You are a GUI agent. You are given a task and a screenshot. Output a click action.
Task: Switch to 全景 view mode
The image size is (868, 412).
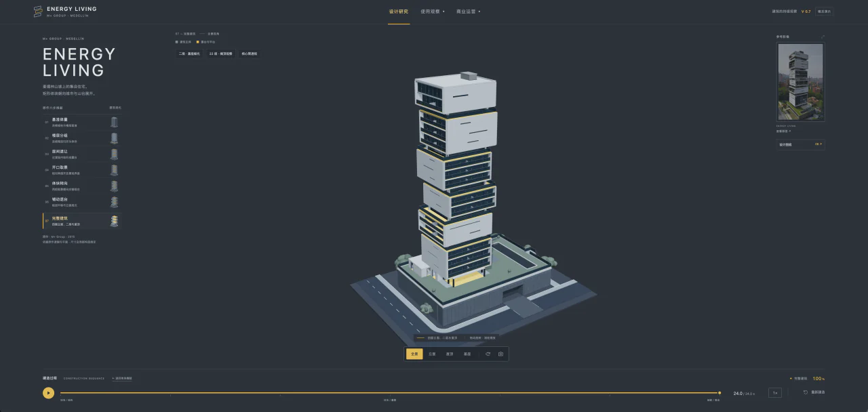click(x=414, y=354)
